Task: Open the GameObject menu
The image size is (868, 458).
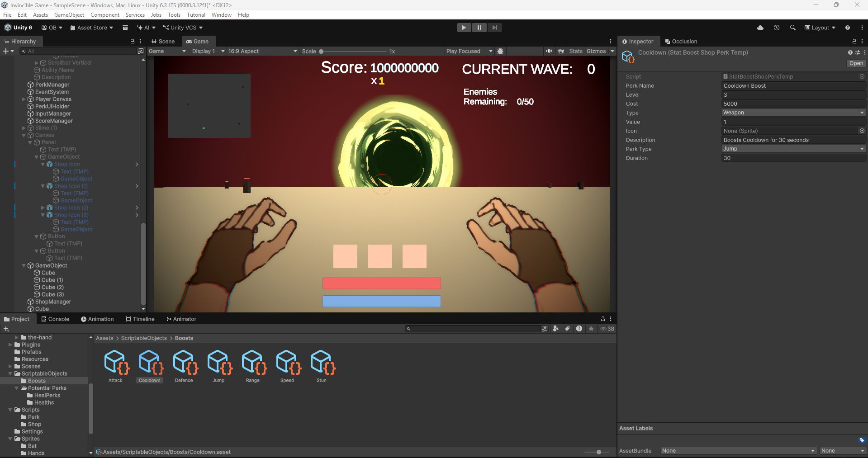Action: [69, 15]
